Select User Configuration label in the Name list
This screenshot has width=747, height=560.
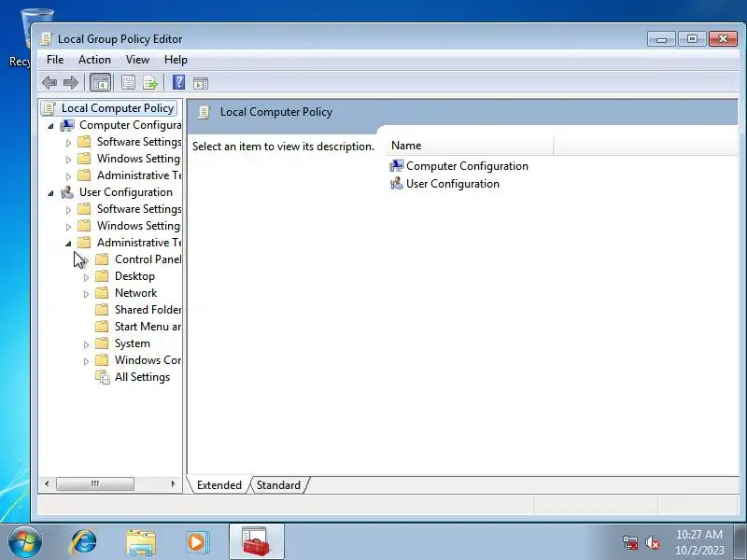[453, 183]
